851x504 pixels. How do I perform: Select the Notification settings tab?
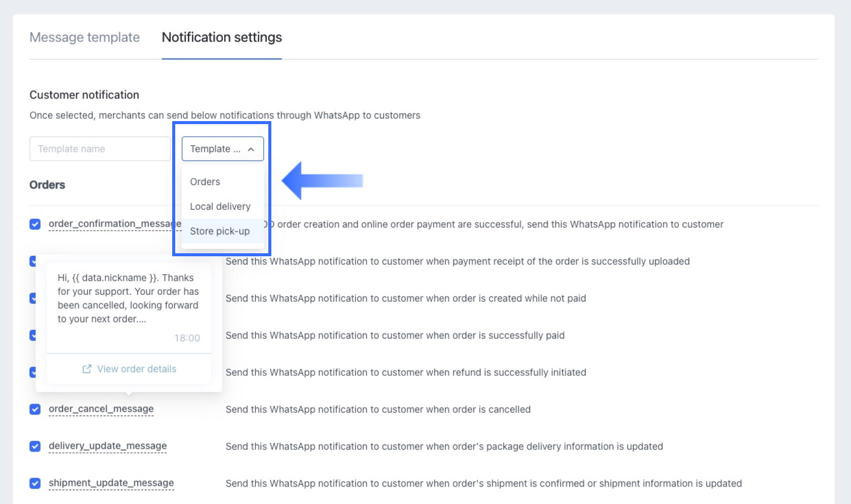[222, 38]
